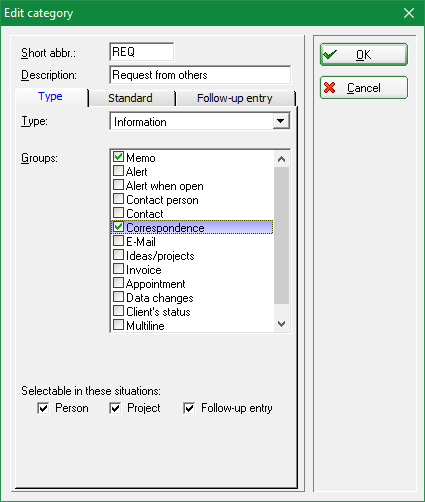The image size is (425, 502).
Task: Uncheck the Correspondence group
Action: coord(118,227)
